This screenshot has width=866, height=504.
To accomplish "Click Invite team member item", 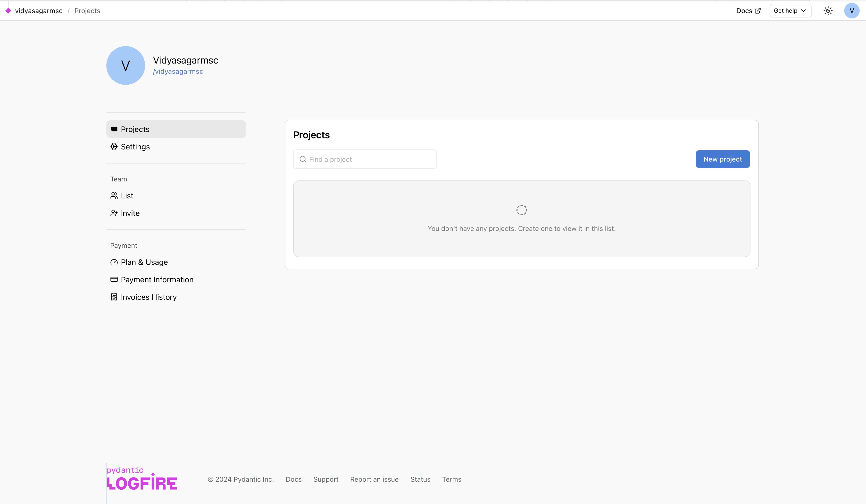I will [130, 213].
